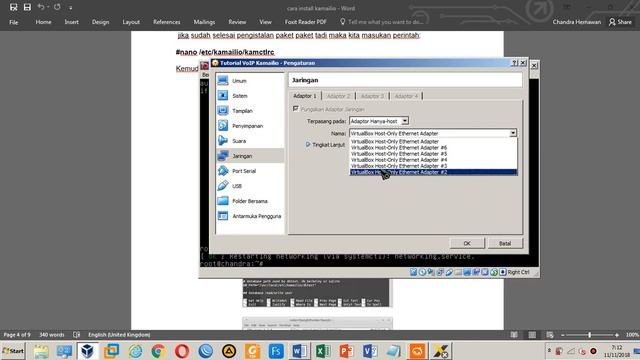Open the Design ribbon tab
Screen dimensions: 640x360
[x=100, y=22]
